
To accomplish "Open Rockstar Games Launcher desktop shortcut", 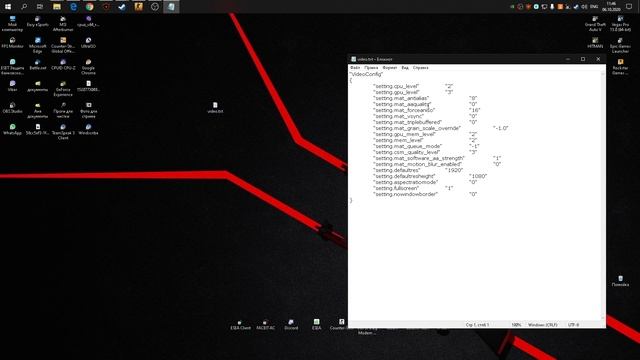I will (620, 67).
